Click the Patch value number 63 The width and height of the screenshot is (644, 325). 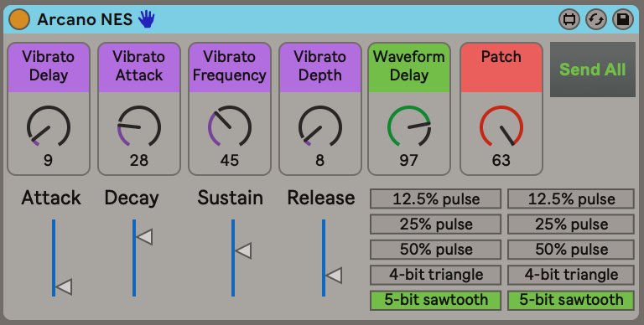501,160
